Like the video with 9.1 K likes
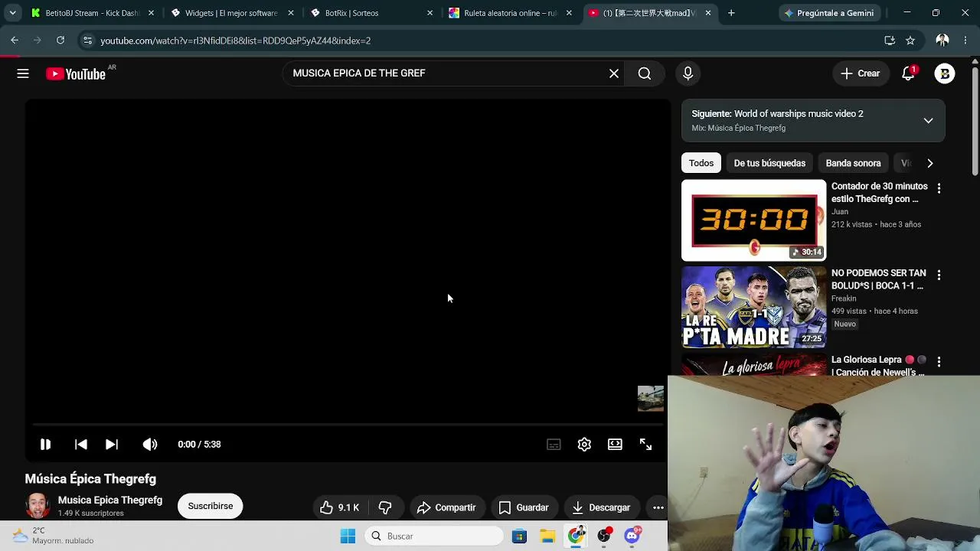The image size is (980, 551). pos(339,507)
